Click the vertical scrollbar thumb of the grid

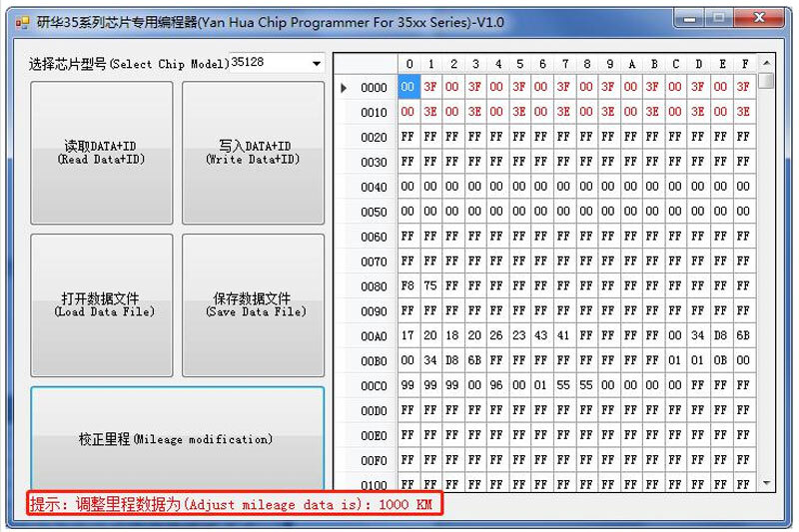point(766,82)
